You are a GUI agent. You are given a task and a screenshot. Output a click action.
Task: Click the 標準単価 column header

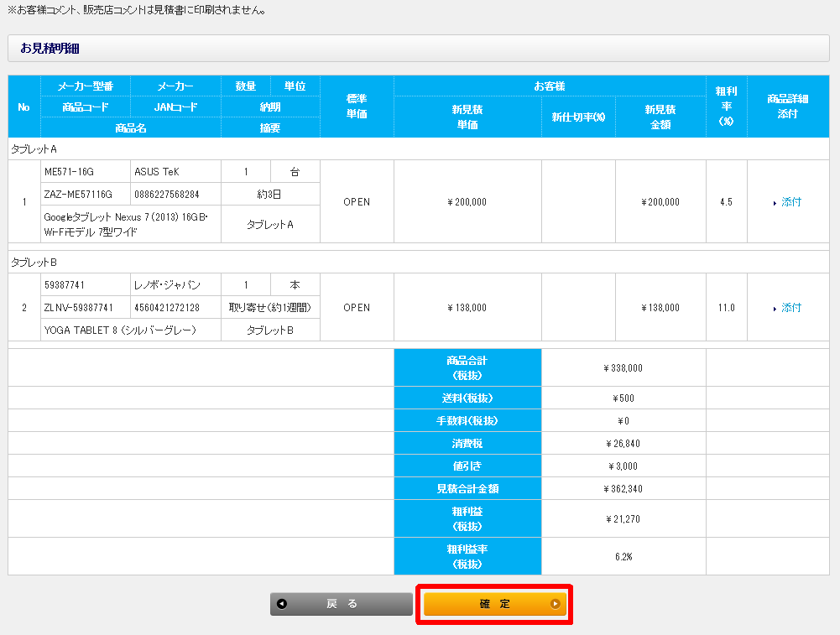(x=357, y=106)
